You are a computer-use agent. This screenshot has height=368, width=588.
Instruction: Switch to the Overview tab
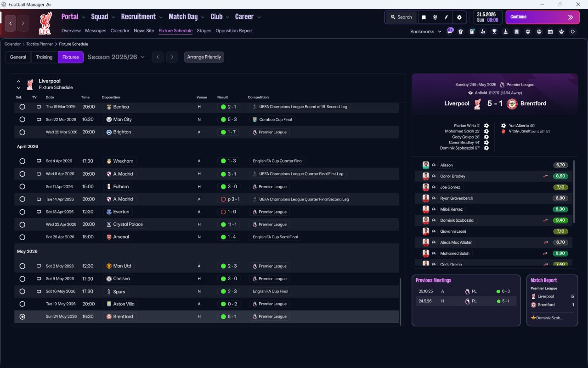click(71, 31)
